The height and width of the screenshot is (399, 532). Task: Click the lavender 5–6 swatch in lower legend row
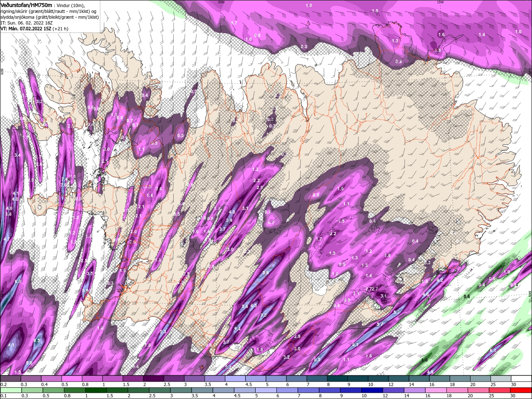coord(266,390)
